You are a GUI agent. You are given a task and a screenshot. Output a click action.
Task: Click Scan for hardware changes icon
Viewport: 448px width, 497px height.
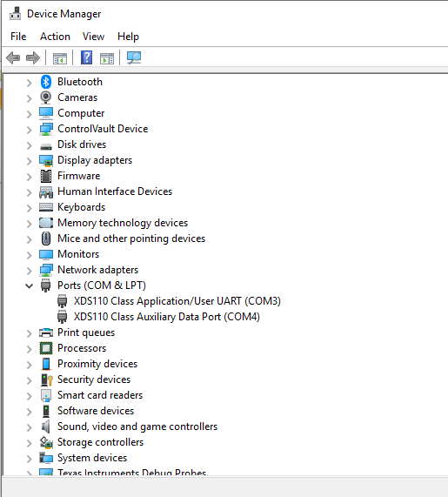coord(134,57)
